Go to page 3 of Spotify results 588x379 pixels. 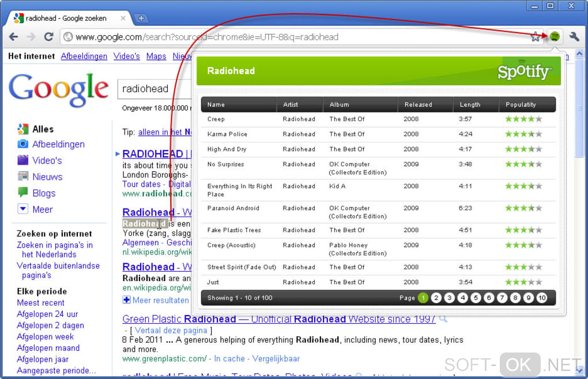coord(449,298)
